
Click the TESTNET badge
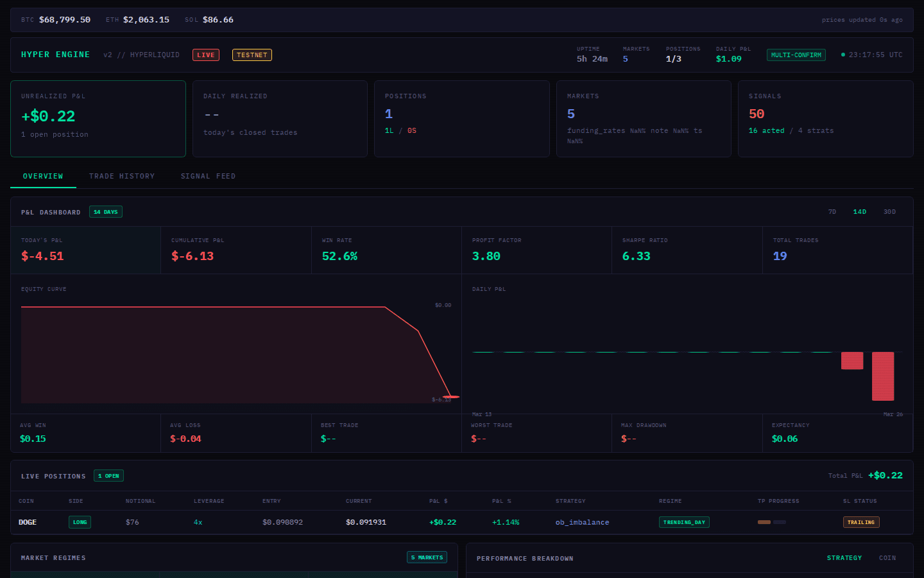[x=252, y=55]
